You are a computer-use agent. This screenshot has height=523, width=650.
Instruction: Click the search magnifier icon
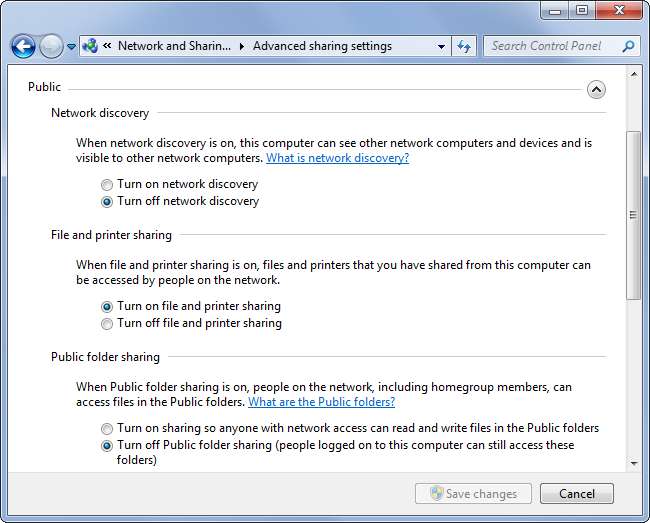click(628, 46)
